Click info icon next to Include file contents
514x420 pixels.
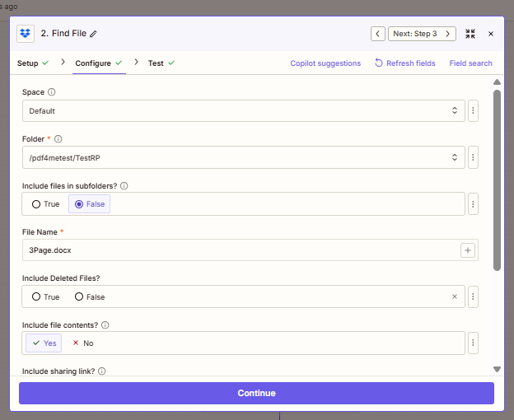pyautogui.click(x=105, y=324)
